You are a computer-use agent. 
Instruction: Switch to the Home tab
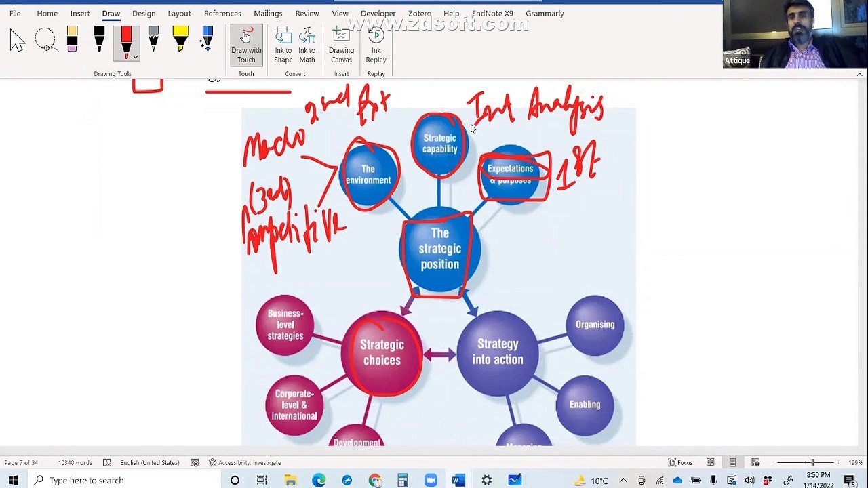(47, 13)
